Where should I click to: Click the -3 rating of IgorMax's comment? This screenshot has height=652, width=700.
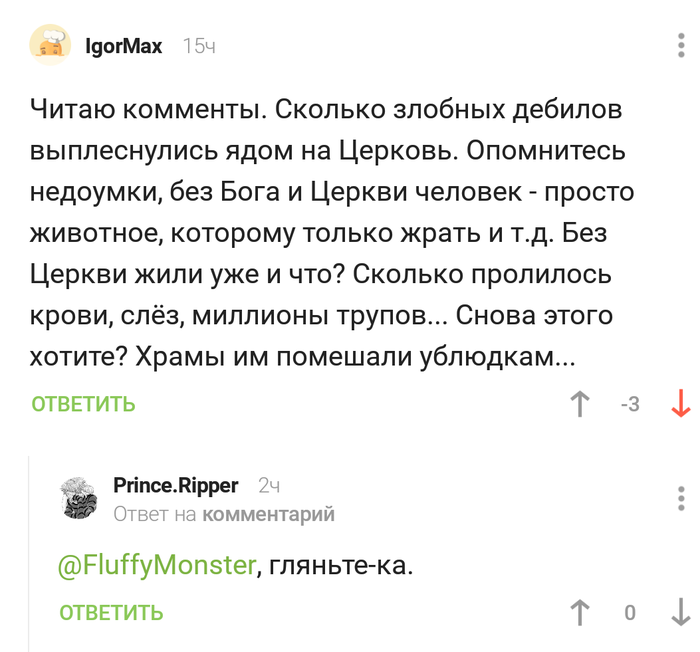[x=630, y=405]
